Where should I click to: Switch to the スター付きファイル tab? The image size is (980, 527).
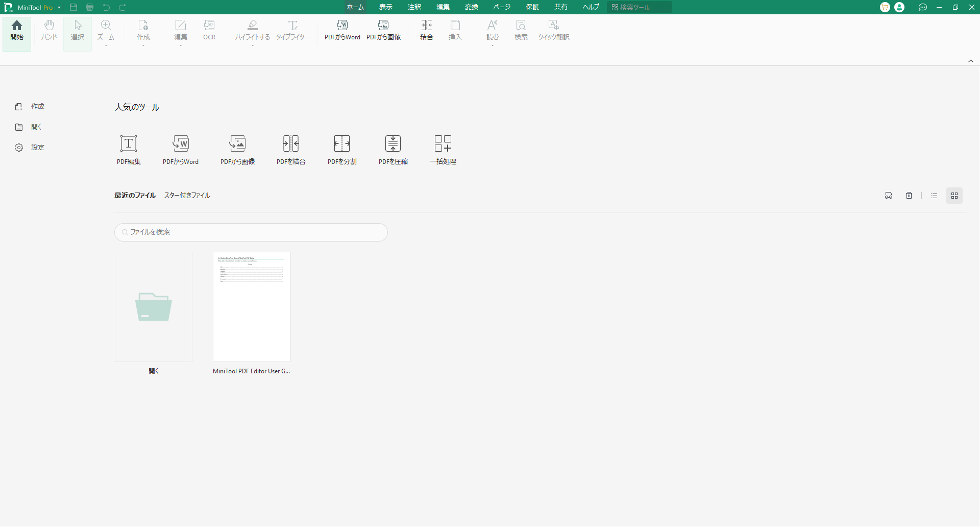point(187,196)
